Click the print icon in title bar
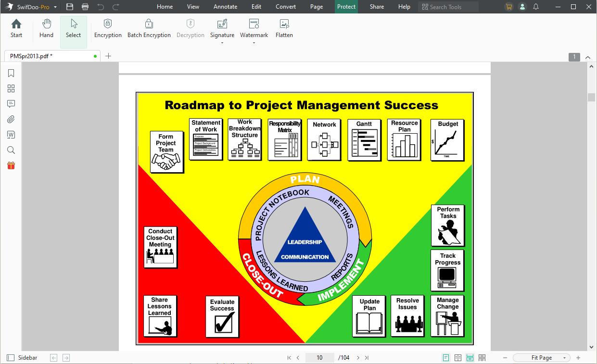The height and width of the screenshot is (364, 597). coord(85,7)
